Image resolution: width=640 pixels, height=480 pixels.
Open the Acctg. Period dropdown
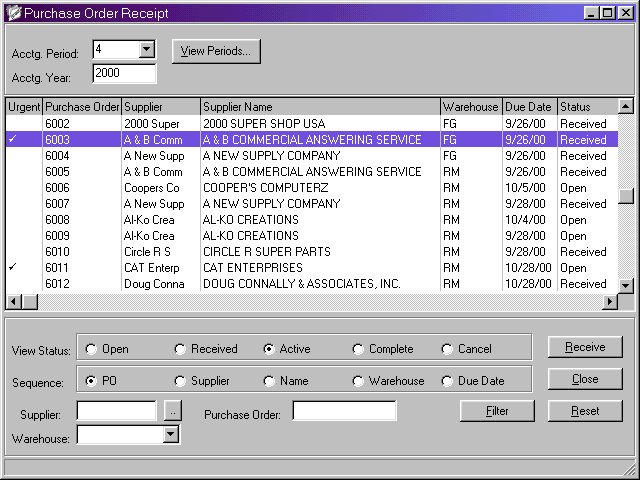(147, 49)
